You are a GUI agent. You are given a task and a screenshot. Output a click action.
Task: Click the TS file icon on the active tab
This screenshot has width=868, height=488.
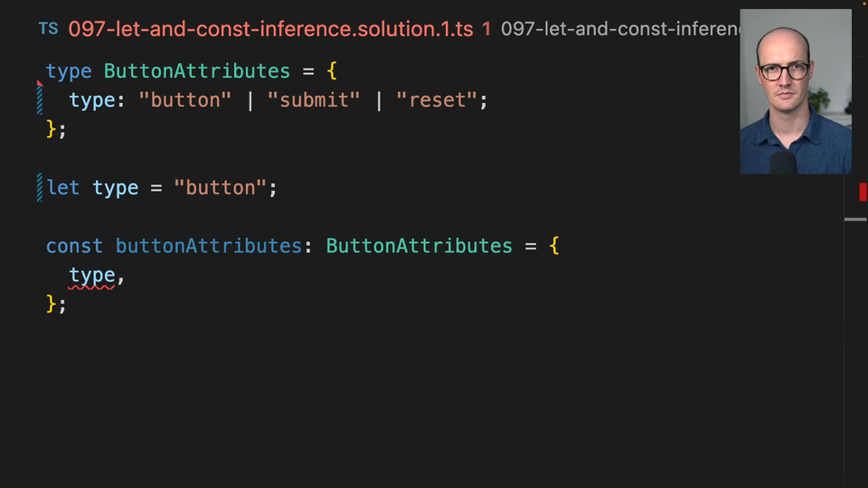48,29
